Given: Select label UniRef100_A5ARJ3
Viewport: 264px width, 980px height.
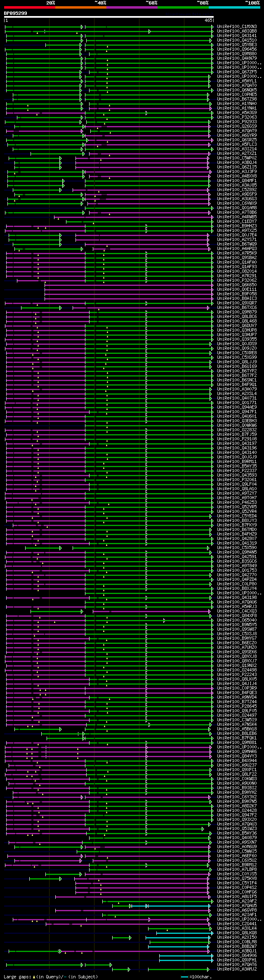Looking at the screenshot, I should (x=237, y=606).
